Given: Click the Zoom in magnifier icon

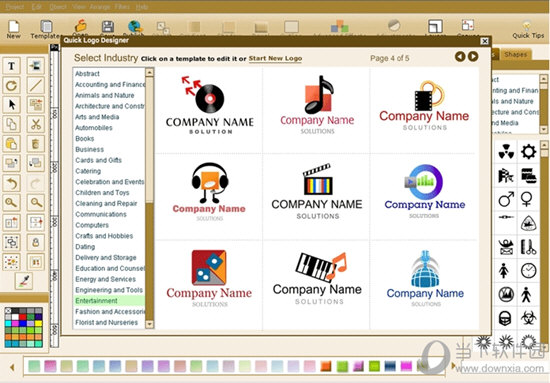Looking at the screenshot, I should click(x=12, y=202).
